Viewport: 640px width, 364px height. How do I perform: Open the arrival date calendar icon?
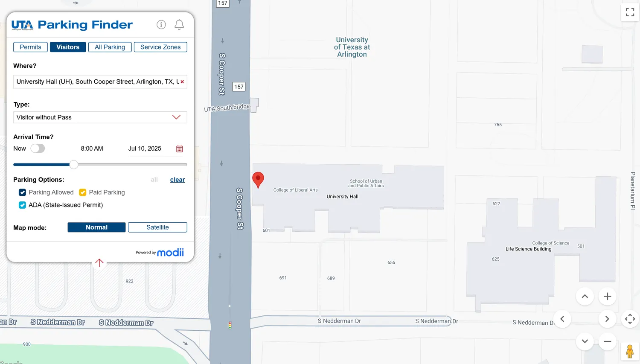click(x=180, y=149)
